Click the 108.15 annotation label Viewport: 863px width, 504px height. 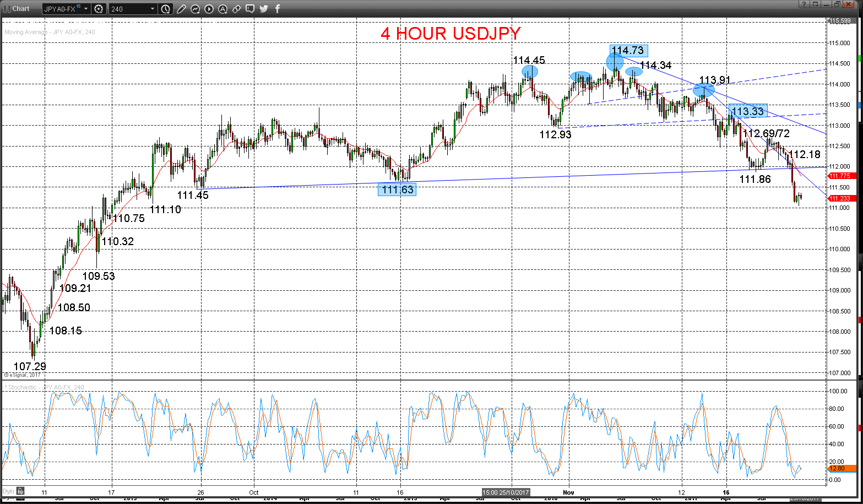pos(66,330)
